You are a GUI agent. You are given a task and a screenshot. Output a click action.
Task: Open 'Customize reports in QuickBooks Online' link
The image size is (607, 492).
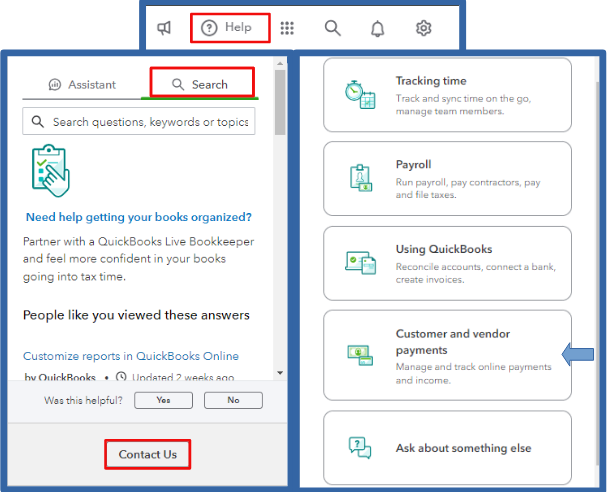coord(131,356)
